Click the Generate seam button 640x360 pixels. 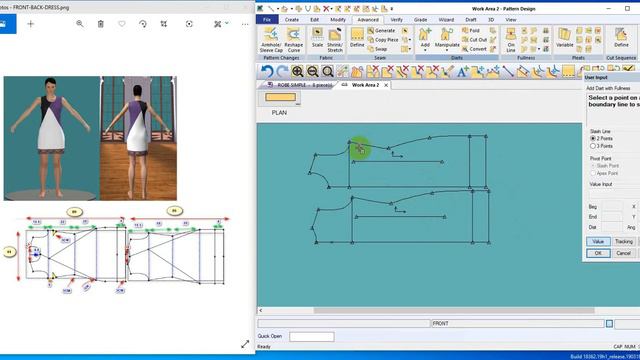pos(381,31)
